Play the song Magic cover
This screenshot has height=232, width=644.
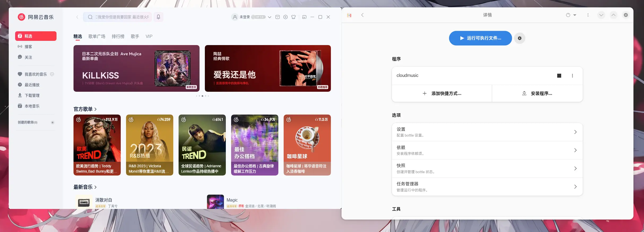pyautogui.click(x=215, y=202)
